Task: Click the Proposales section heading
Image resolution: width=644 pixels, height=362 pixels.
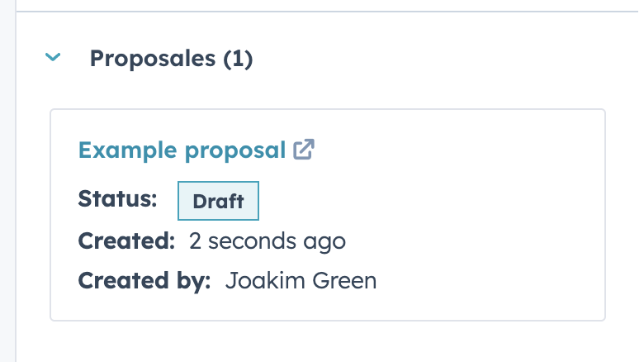Action: coord(154,59)
